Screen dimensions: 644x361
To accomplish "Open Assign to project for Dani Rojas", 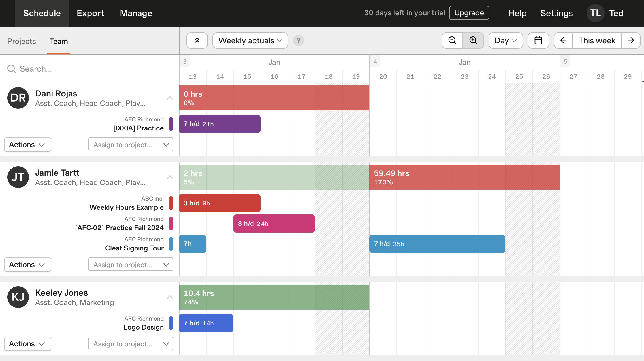I will [131, 145].
